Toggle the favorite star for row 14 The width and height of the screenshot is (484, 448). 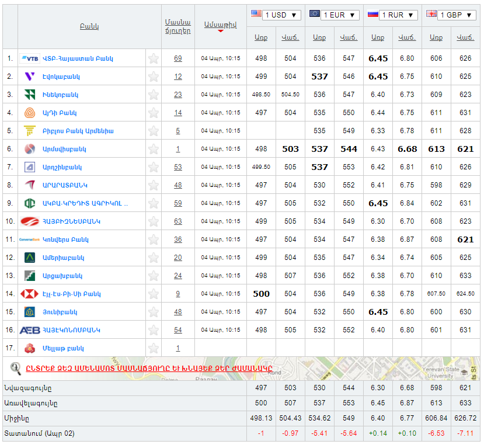coord(154,294)
